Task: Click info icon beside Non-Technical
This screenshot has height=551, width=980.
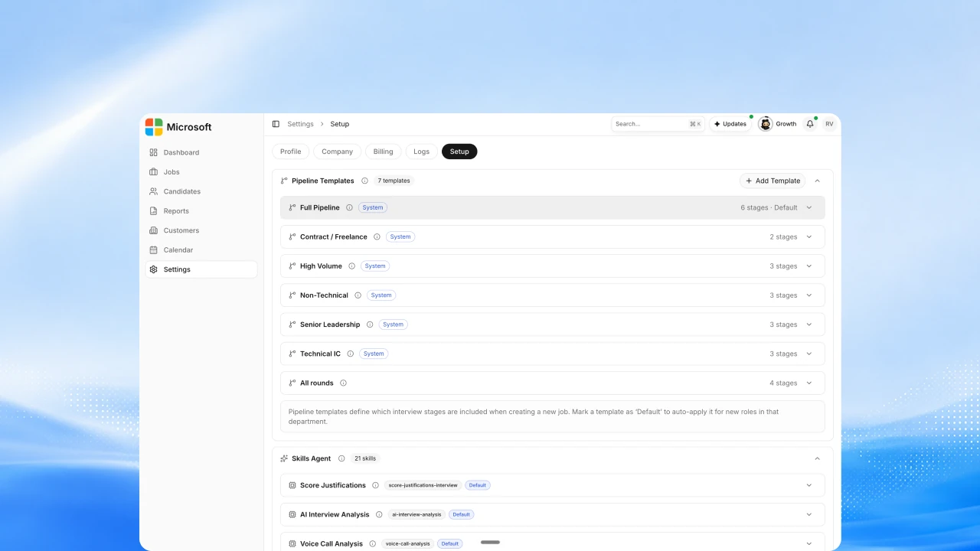Action: [358, 295]
